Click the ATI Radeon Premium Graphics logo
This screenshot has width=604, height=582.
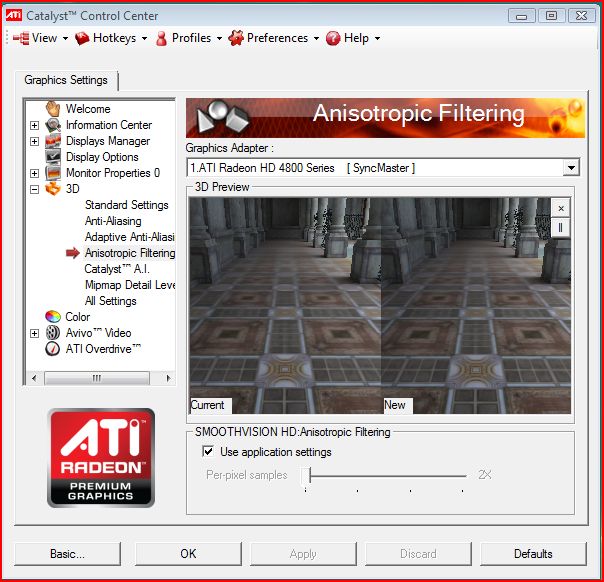[x=101, y=458]
